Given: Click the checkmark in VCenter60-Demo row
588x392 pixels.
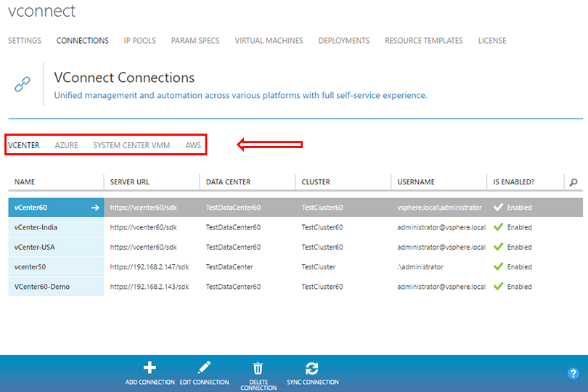Looking at the screenshot, I should tap(499, 287).
